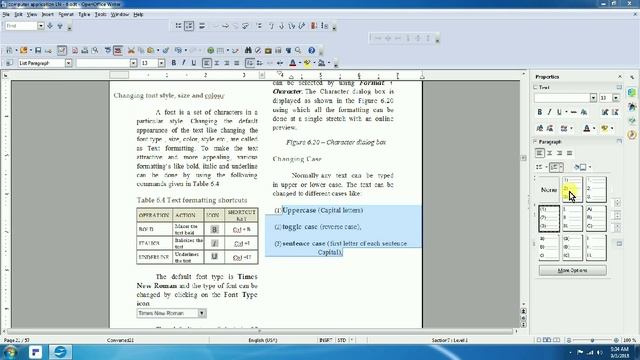
Task: Click the Insert Table icon
Action: pyautogui.click(x=220, y=50)
